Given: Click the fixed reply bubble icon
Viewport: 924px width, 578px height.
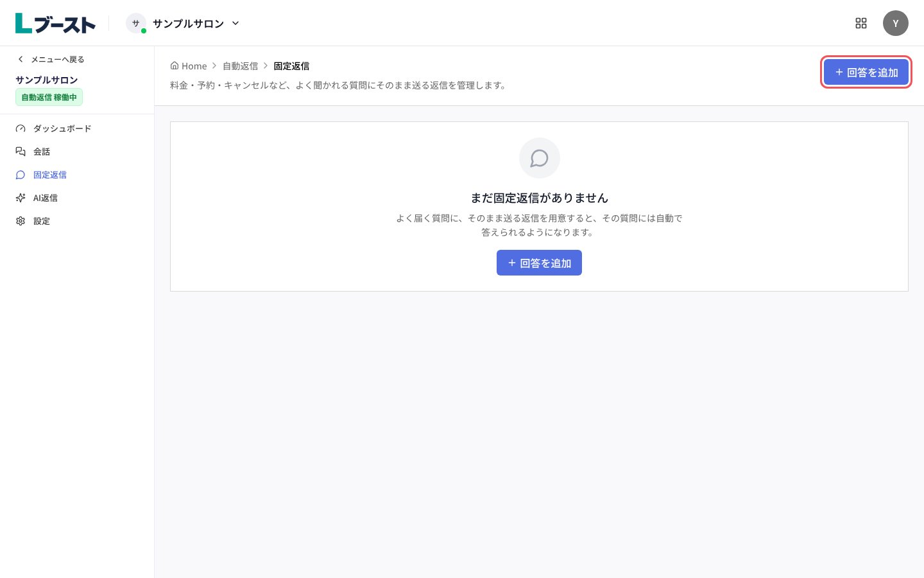Looking at the screenshot, I should [x=21, y=175].
